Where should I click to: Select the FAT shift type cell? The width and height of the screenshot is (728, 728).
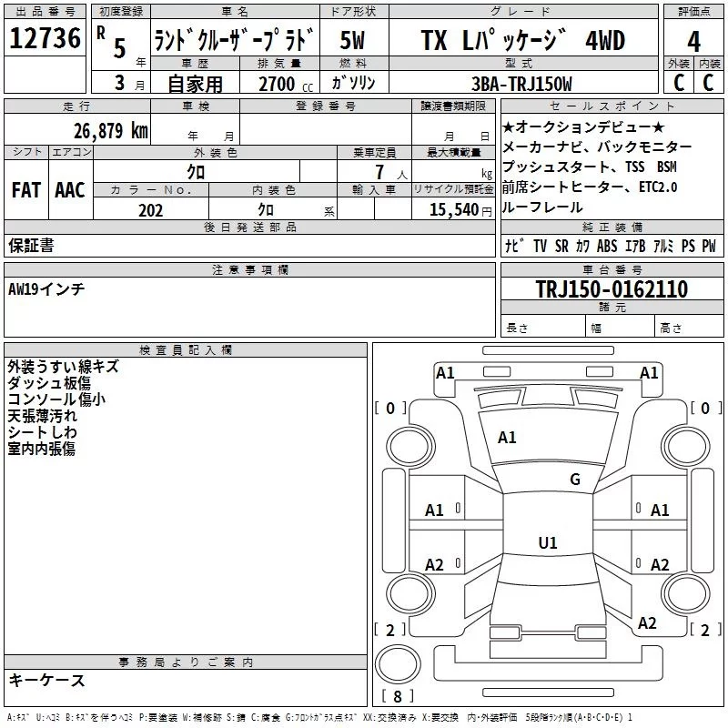25,190
